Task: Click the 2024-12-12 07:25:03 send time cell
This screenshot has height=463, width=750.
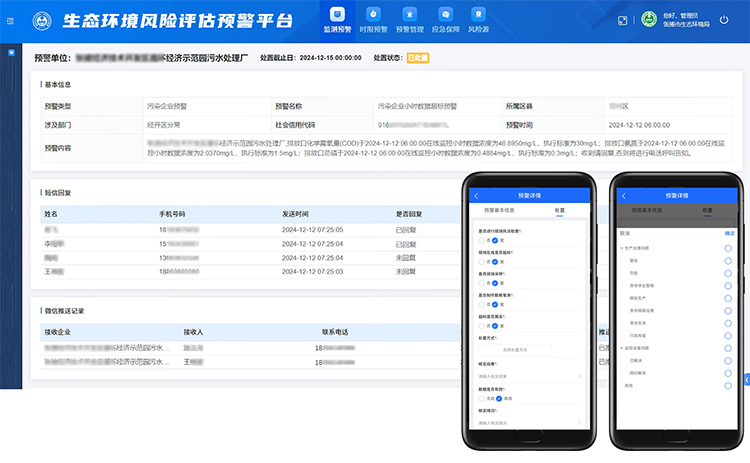Action: pos(312,272)
